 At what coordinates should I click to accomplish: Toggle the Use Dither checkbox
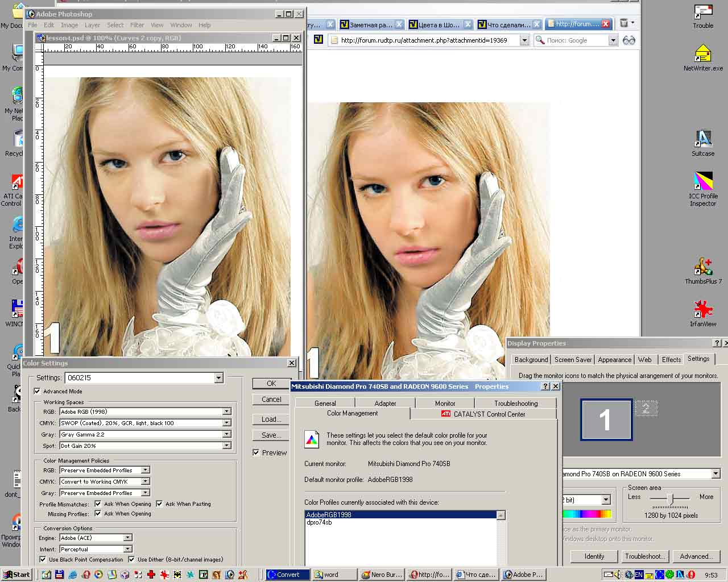pyautogui.click(x=131, y=559)
